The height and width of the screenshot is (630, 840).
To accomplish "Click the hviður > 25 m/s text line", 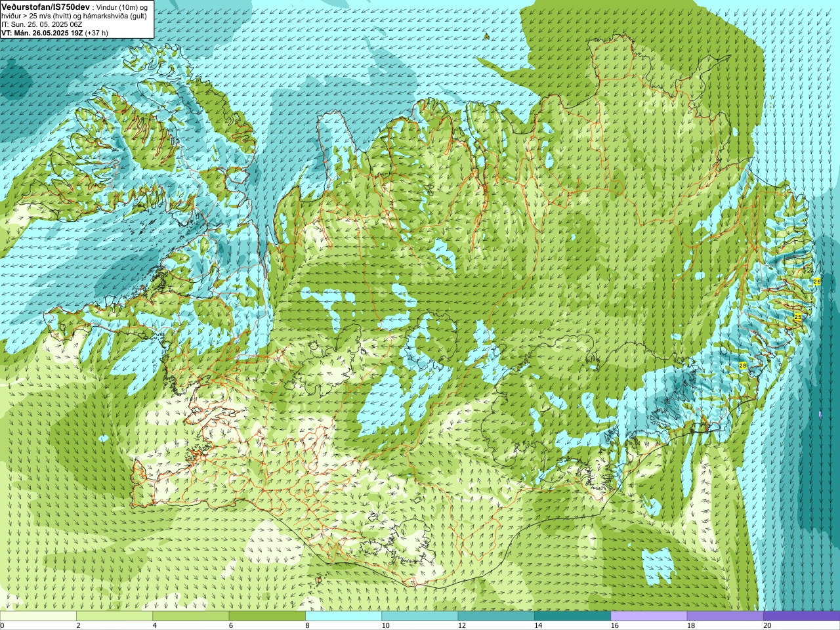I will pos(74,16).
